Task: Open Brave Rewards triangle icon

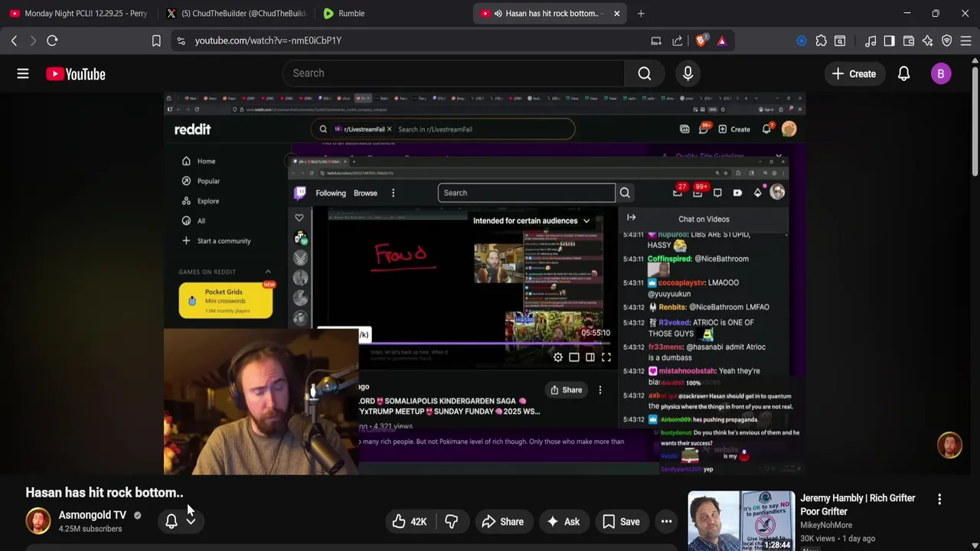Action: [x=721, y=41]
